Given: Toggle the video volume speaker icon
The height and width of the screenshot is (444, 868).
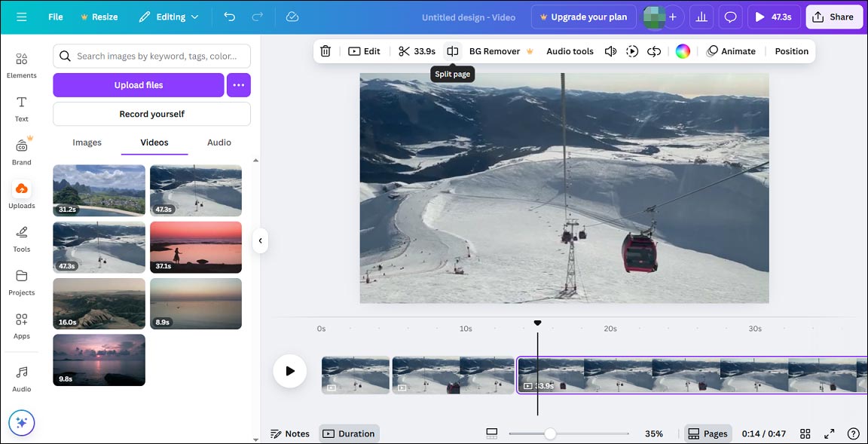Looking at the screenshot, I should 610,51.
